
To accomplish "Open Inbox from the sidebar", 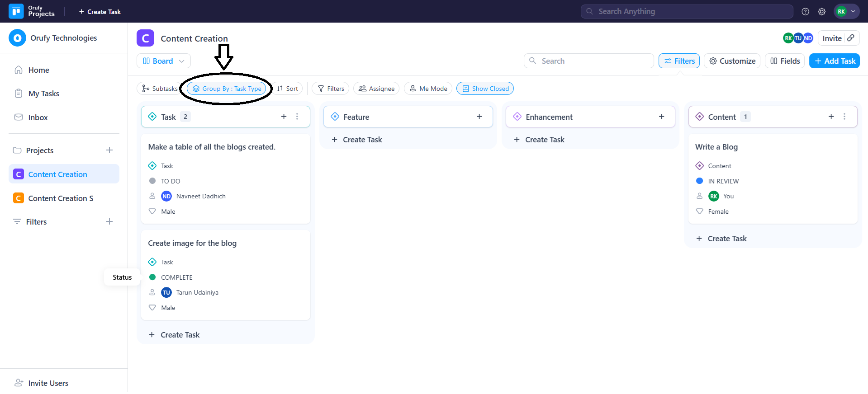I will tap(38, 117).
